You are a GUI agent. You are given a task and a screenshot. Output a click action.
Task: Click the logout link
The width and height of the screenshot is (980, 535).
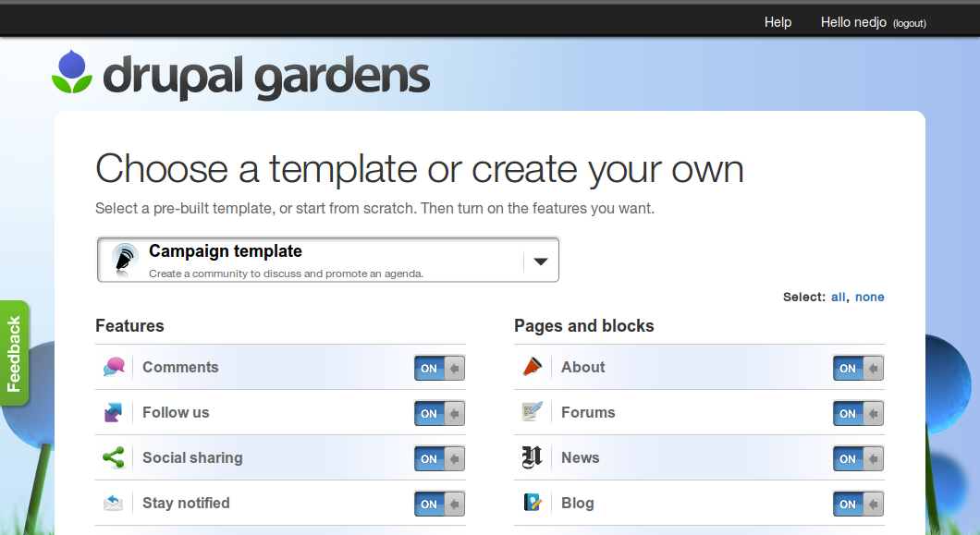coord(909,23)
